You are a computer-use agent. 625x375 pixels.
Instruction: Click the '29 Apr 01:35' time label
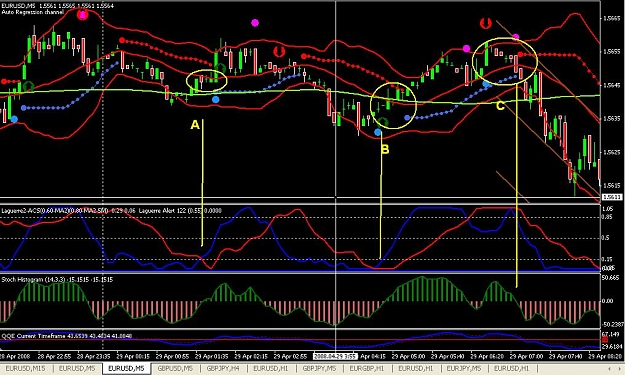pos(211,356)
